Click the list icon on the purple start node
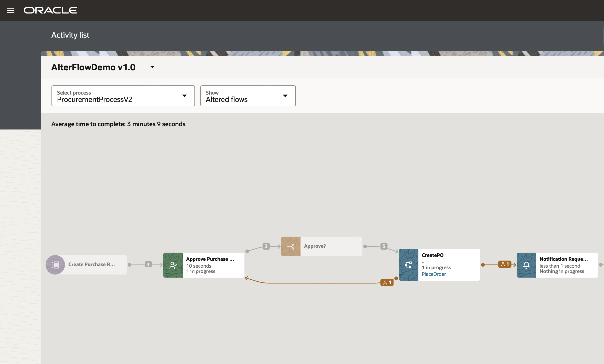Viewport: 604px width, 364px height. click(x=55, y=265)
